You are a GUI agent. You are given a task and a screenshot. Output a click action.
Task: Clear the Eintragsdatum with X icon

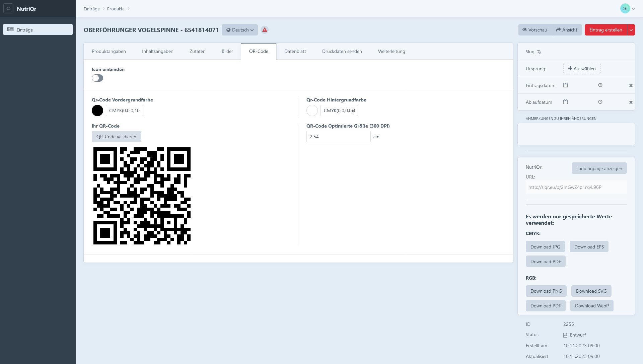click(x=631, y=86)
